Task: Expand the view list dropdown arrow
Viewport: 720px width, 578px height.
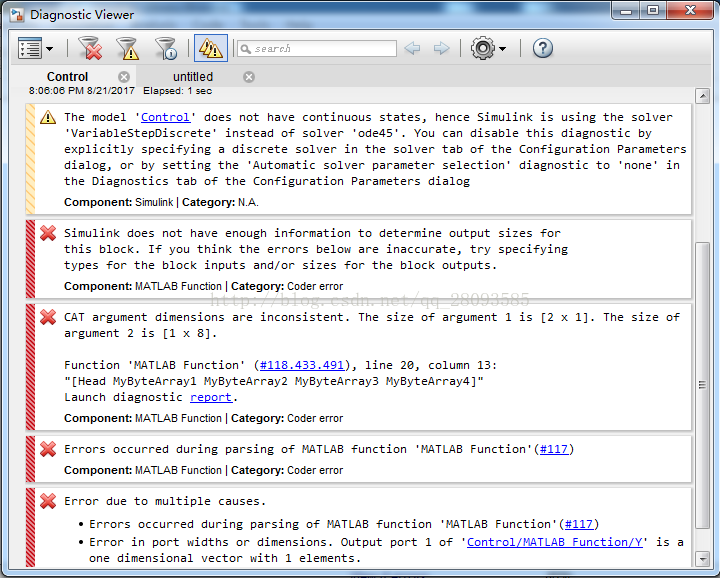Action: (x=49, y=49)
